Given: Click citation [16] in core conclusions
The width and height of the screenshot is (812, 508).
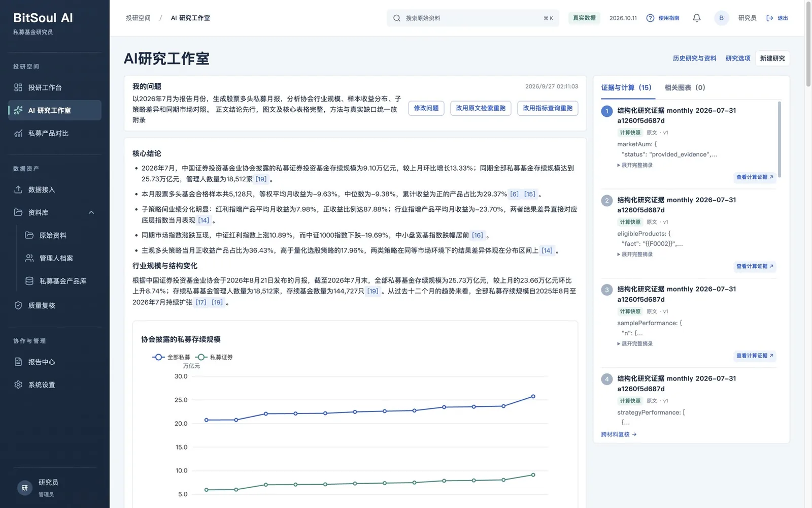Looking at the screenshot, I should click(x=478, y=235).
